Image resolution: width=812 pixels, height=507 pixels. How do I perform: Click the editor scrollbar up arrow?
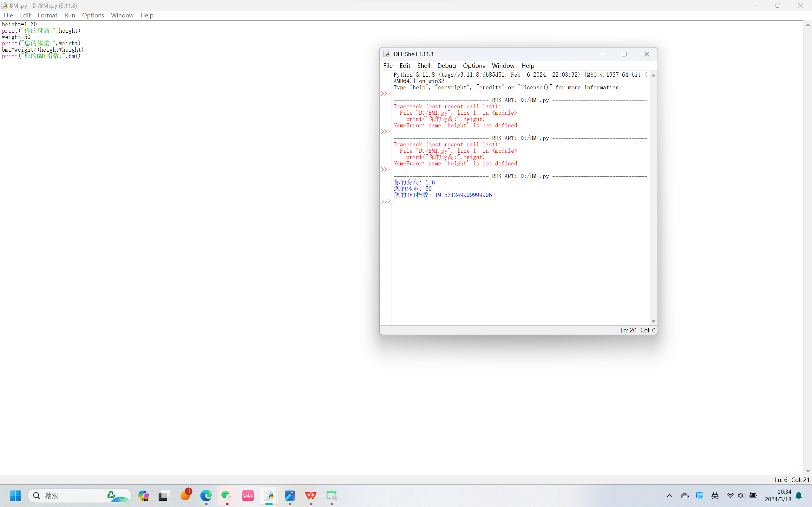point(808,25)
